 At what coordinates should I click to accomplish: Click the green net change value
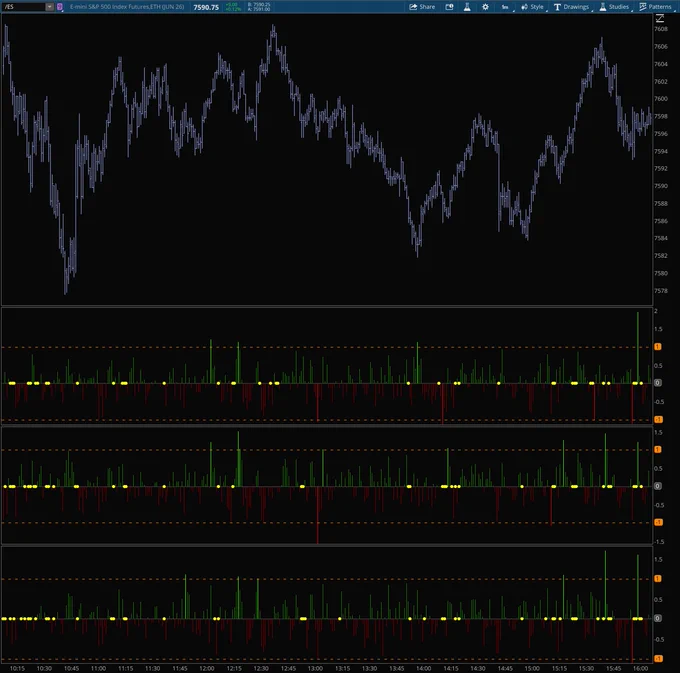click(x=232, y=5)
